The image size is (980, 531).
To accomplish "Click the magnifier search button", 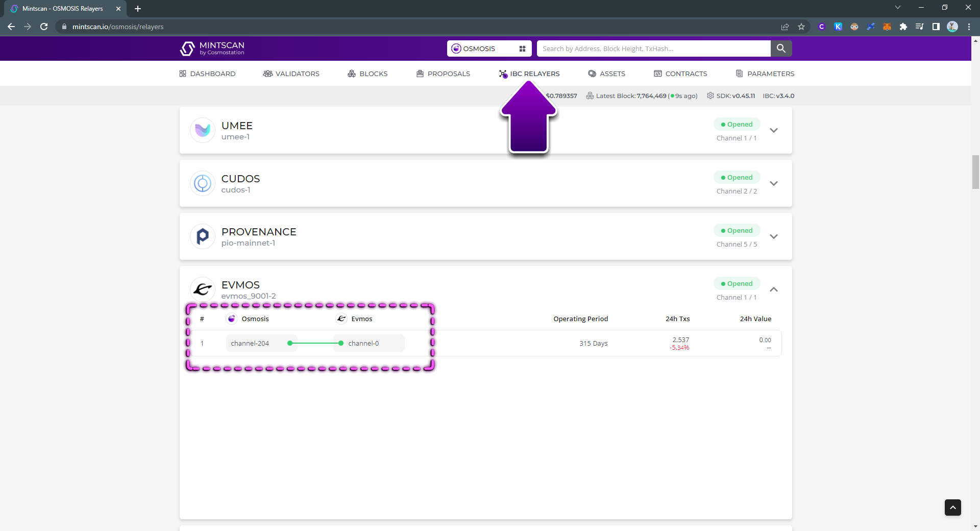I will (781, 49).
